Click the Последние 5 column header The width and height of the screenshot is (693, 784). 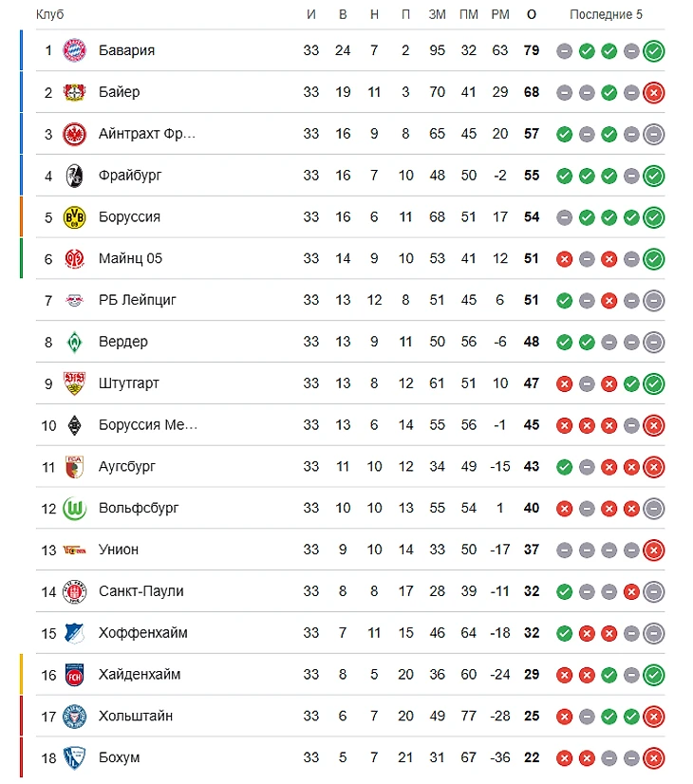pyautogui.click(x=606, y=14)
